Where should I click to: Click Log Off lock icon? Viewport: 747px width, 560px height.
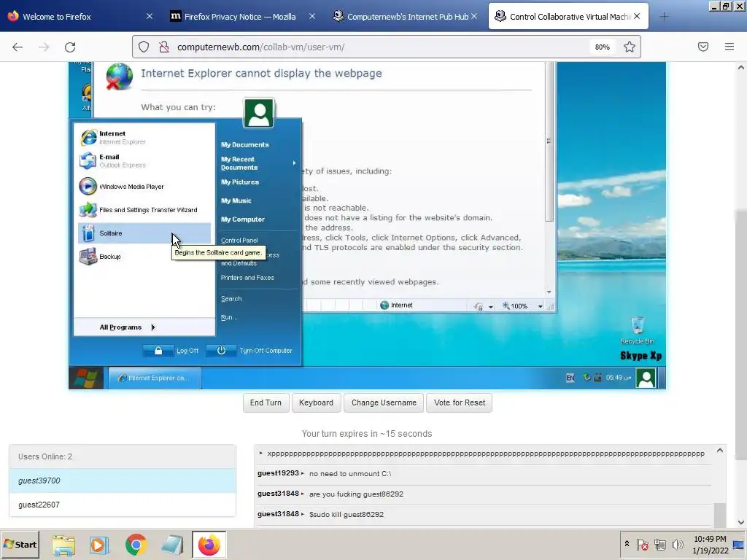[158, 351]
